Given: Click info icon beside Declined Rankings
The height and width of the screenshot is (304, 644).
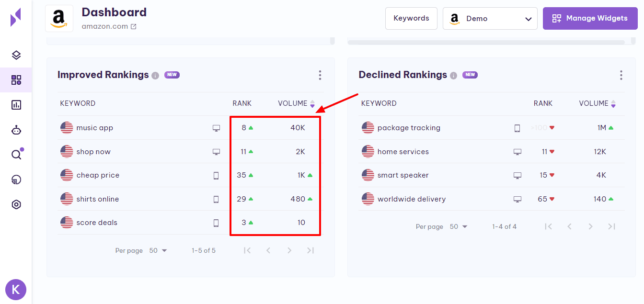Looking at the screenshot, I should point(453,76).
